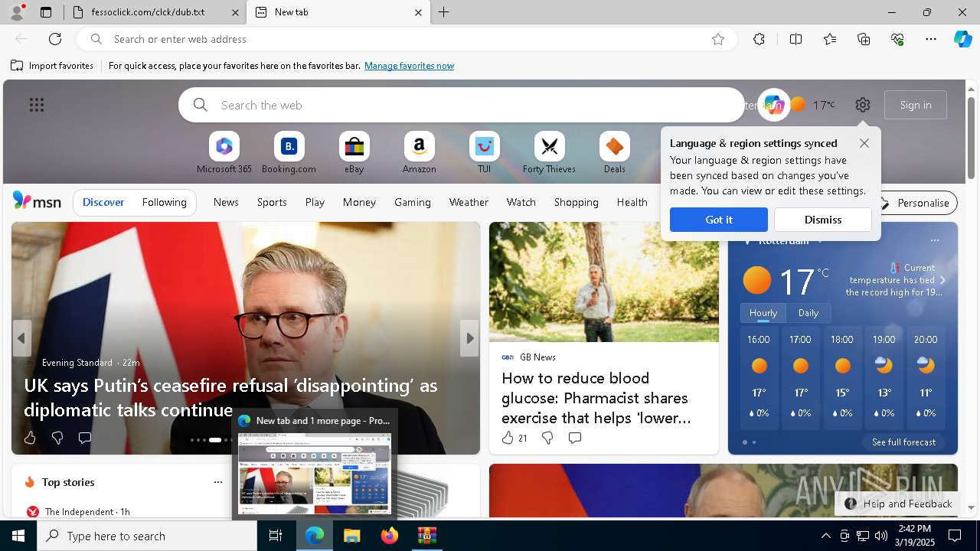The height and width of the screenshot is (551, 980).
Task: Open the Booking.com shortcut
Action: click(x=289, y=153)
